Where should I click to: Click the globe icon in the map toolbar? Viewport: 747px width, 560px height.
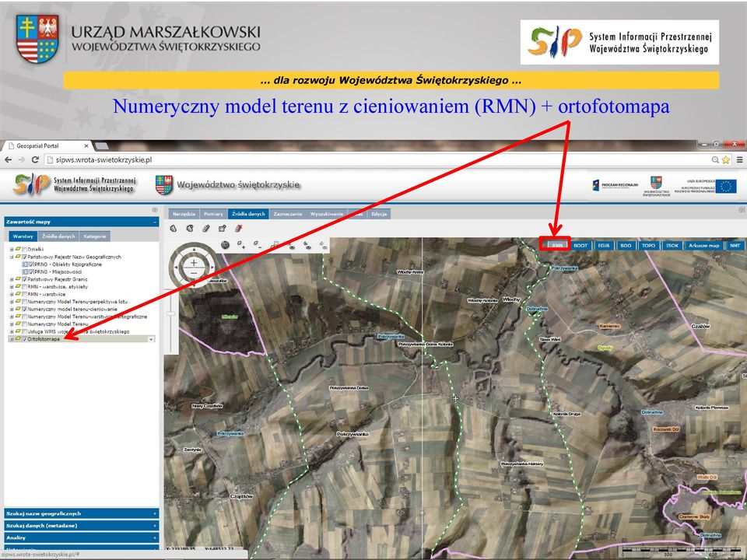click(226, 245)
